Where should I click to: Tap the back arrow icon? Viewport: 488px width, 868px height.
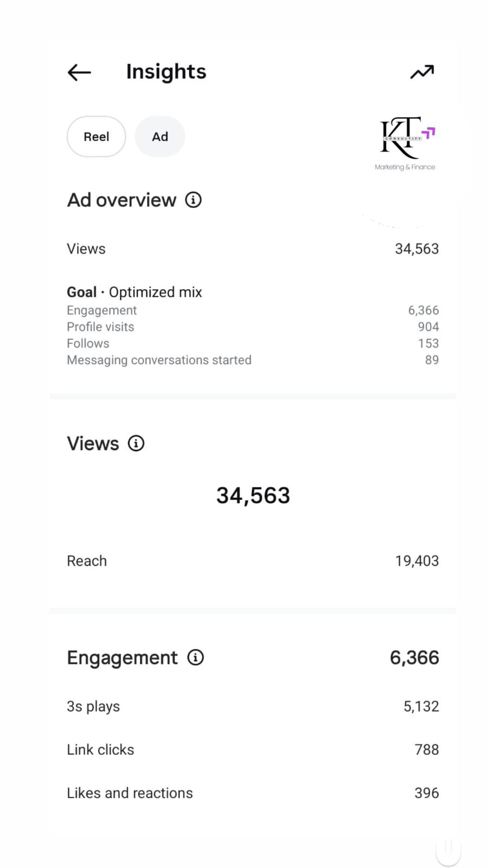(x=79, y=72)
